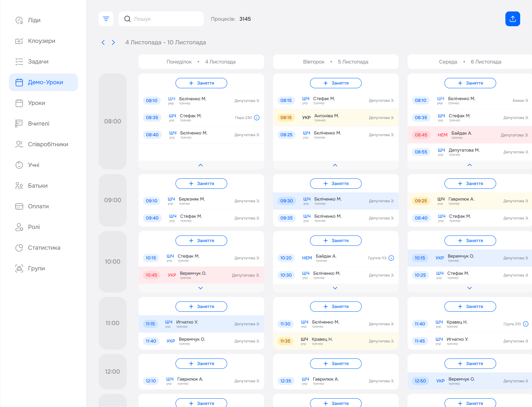Image resolution: width=532 pixels, height=407 pixels.
Task: Click the filter icon button
Action: click(106, 19)
